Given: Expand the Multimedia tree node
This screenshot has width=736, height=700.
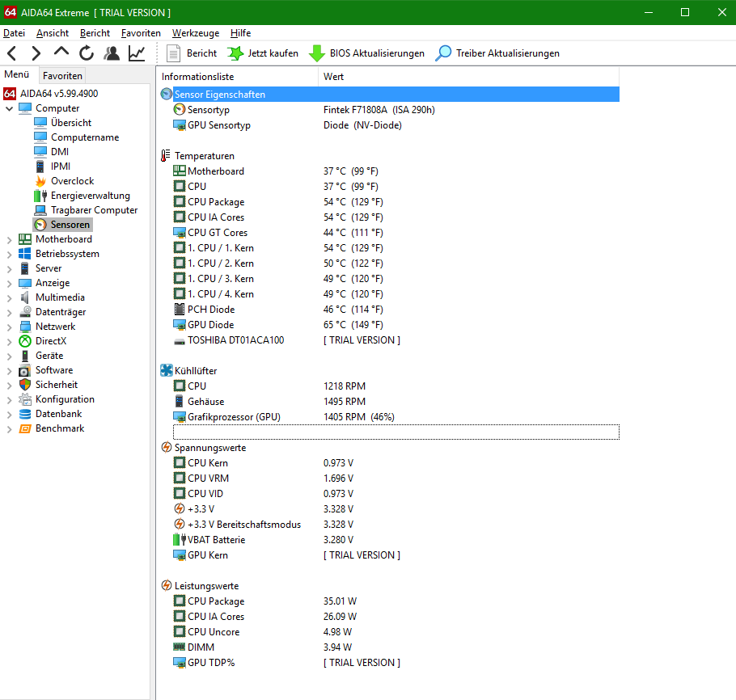Looking at the screenshot, I should tap(10, 298).
